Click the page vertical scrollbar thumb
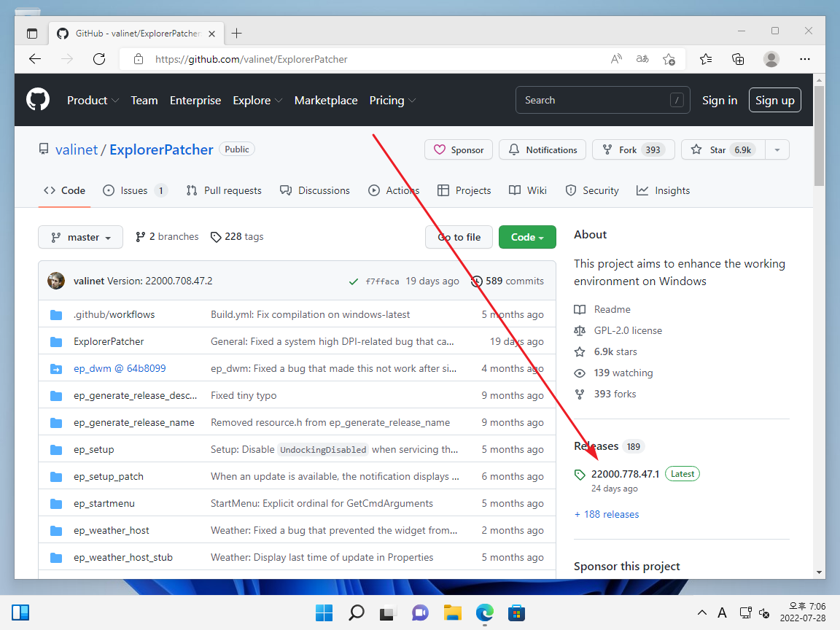 tap(819, 136)
